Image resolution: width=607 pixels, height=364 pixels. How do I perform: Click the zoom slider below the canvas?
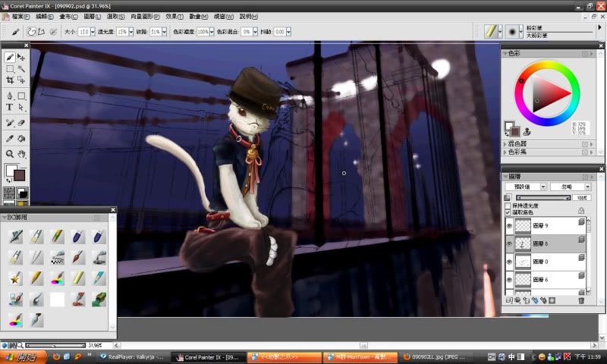[55, 345]
